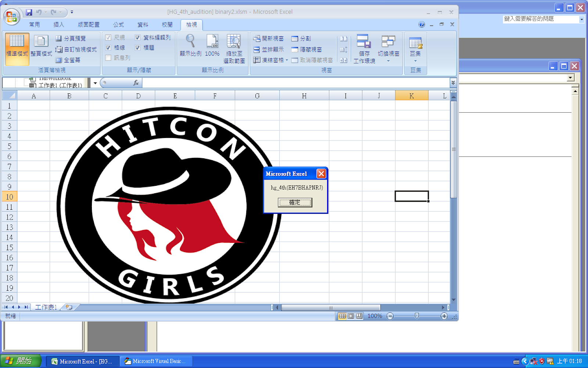Screen dimensions: 588x368
Task: Select column K header
Action: pyautogui.click(x=412, y=96)
